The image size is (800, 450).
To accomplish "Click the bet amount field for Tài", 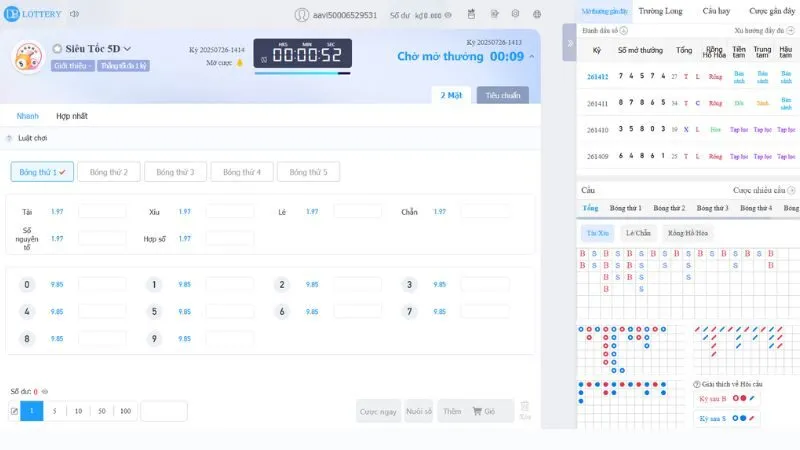I will click(102, 212).
